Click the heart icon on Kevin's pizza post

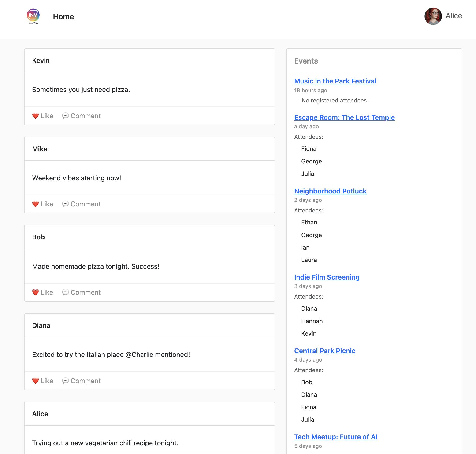coord(36,116)
